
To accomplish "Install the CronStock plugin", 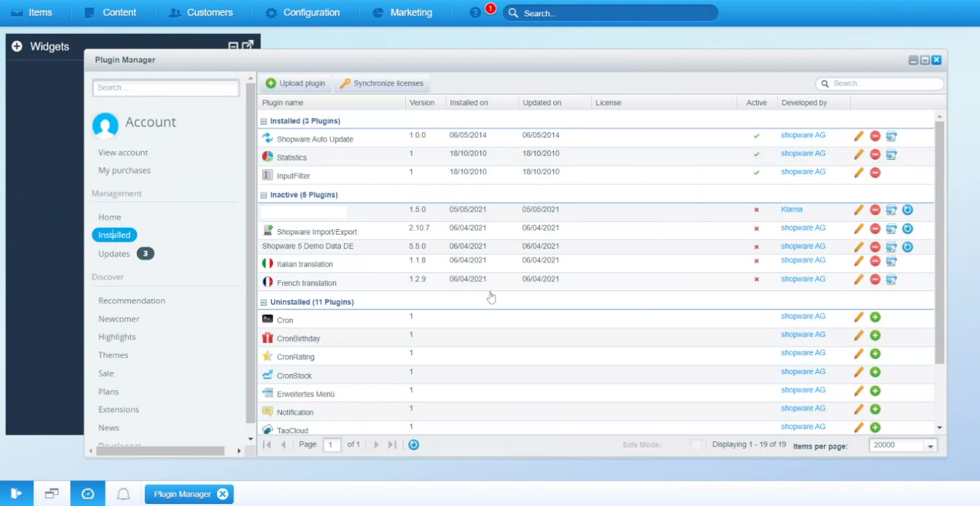I will tap(875, 372).
